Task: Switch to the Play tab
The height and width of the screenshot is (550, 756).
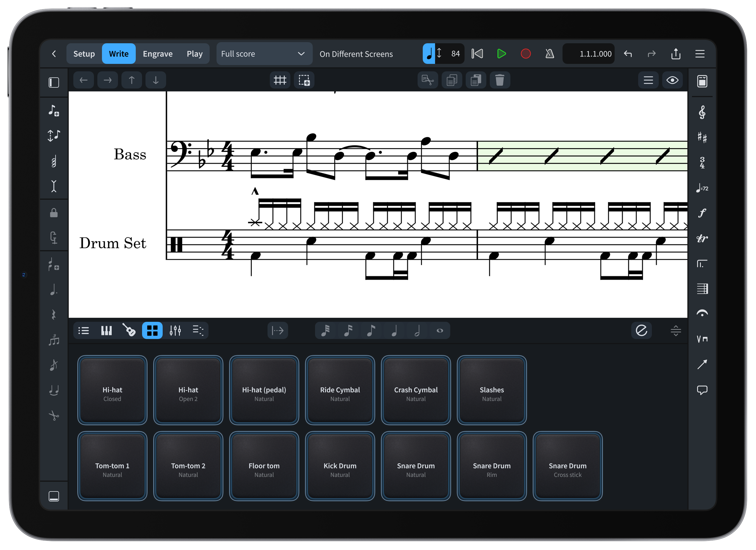Action: point(195,53)
